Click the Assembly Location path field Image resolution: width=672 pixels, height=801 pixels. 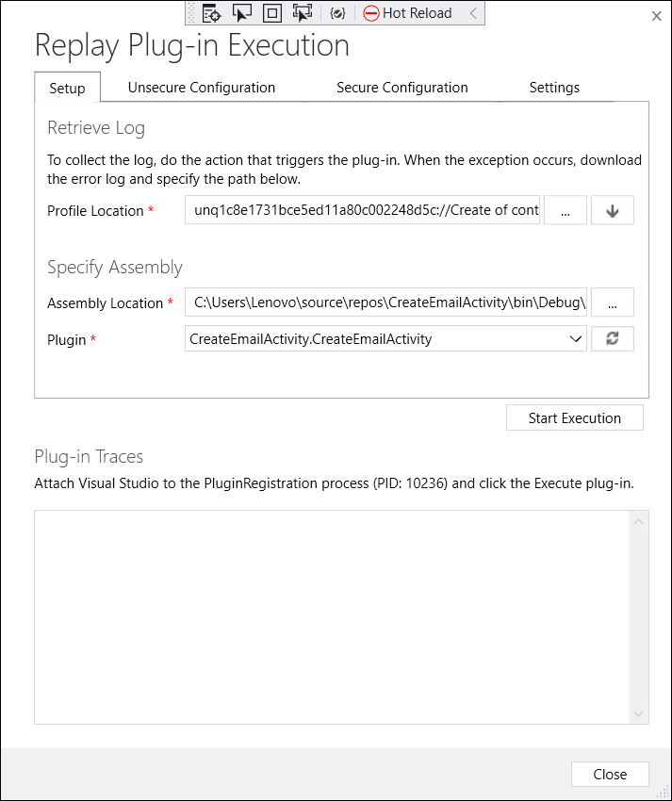tap(385, 302)
